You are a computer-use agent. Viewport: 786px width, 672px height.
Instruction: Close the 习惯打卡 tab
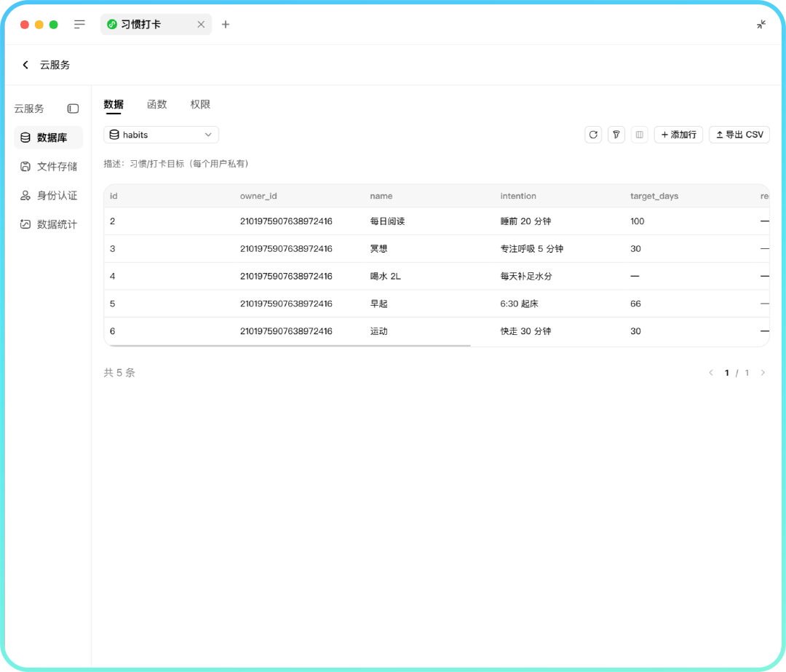tap(201, 24)
